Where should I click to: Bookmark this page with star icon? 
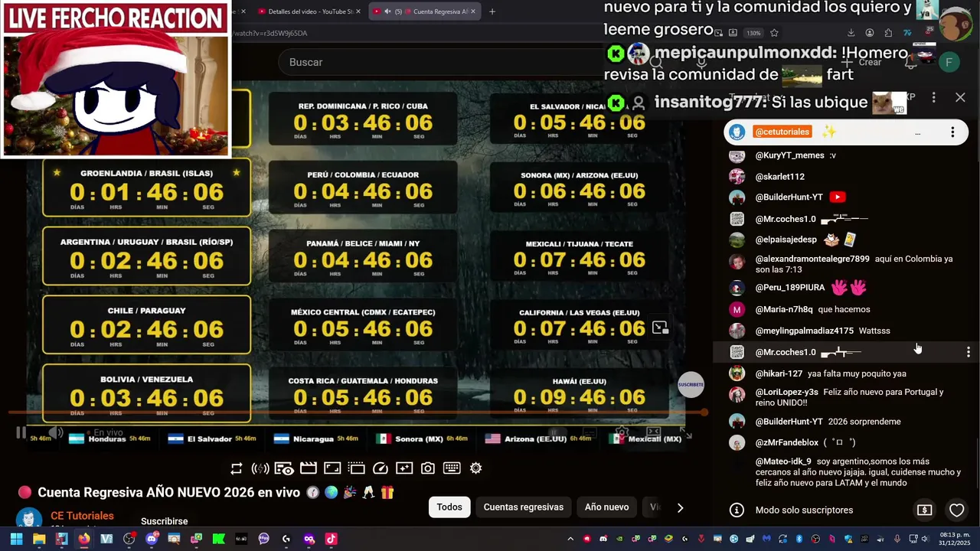[774, 33]
